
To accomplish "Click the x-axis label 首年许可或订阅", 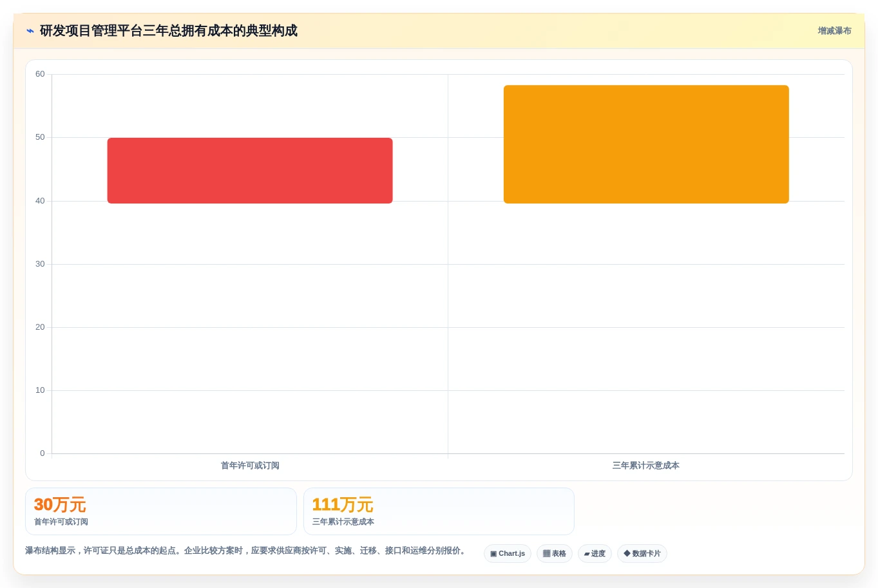I will 250,466.
